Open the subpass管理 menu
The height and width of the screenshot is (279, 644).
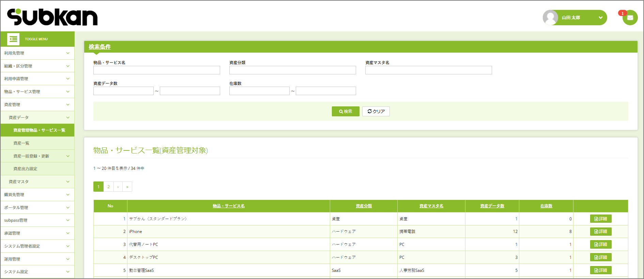(x=37, y=220)
